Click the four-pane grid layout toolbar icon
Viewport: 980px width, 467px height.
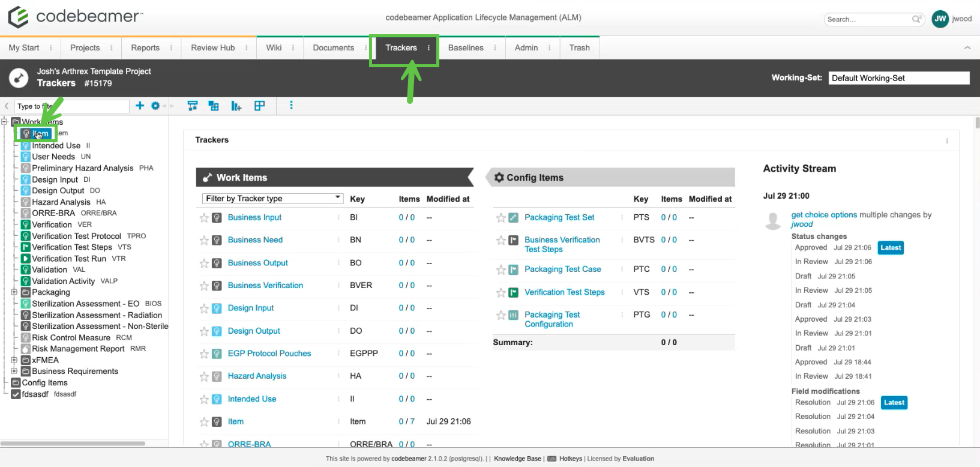pyautogui.click(x=259, y=106)
